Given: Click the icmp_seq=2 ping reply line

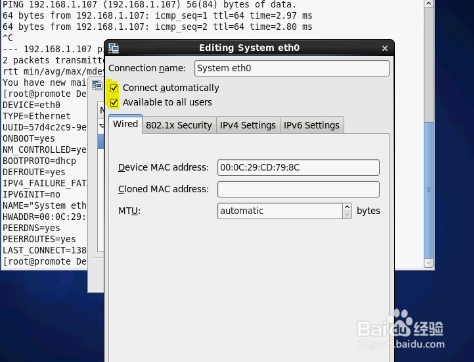Looking at the screenshot, I should (157, 27).
